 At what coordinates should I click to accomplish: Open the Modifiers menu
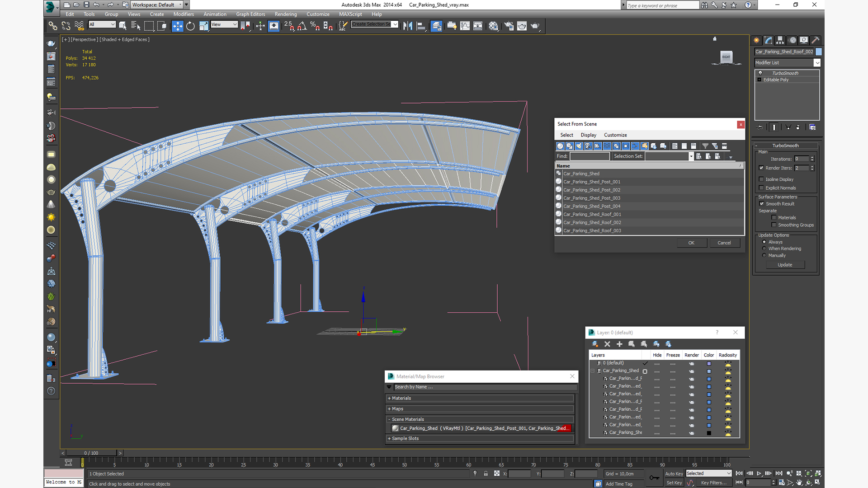pyautogui.click(x=184, y=14)
